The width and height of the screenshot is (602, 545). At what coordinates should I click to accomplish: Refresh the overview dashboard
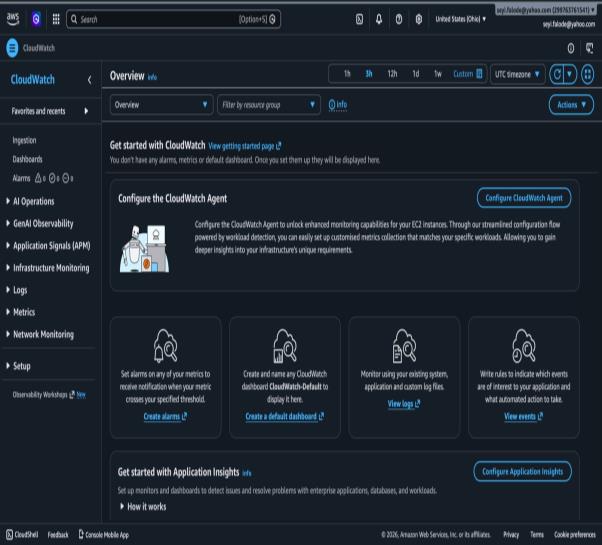557,74
